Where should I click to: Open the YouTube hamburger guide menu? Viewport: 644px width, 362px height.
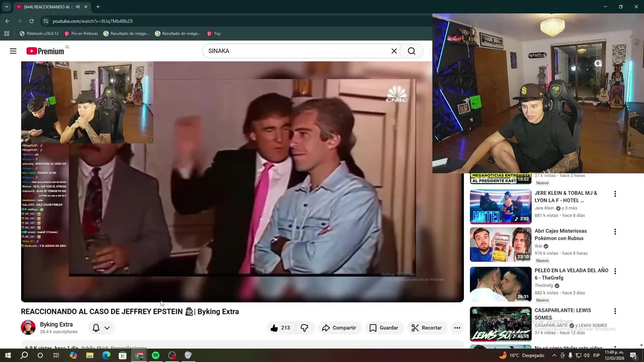[13, 51]
